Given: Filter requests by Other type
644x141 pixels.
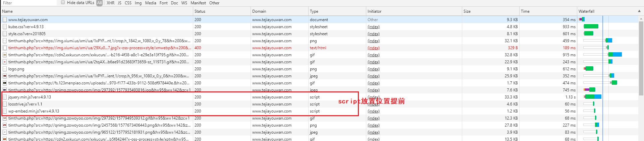Looking at the screenshot, I should pos(214,3).
